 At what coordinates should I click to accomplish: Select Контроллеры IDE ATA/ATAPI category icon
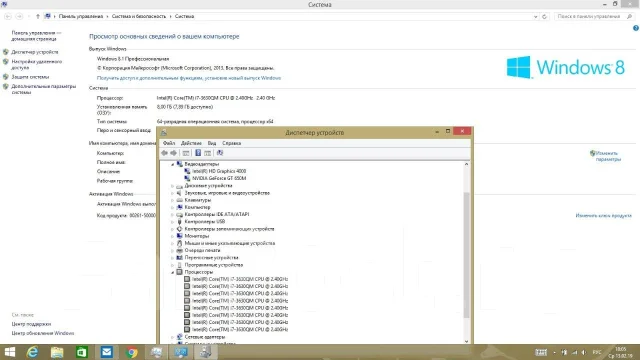[179, 214]
